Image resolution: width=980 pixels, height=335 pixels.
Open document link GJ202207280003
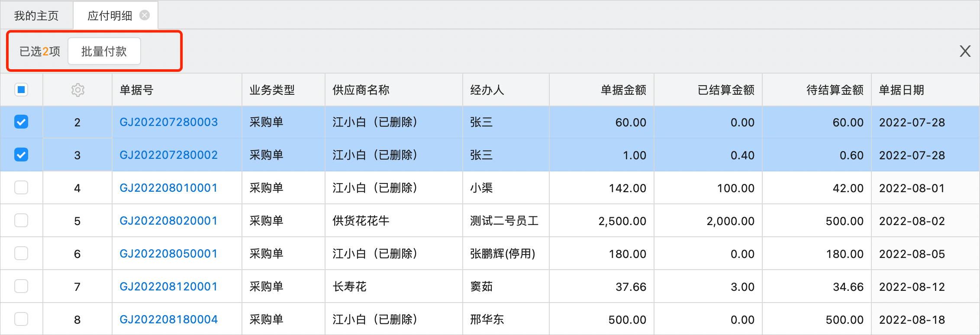pyautogui.click(x=168, y=122)
